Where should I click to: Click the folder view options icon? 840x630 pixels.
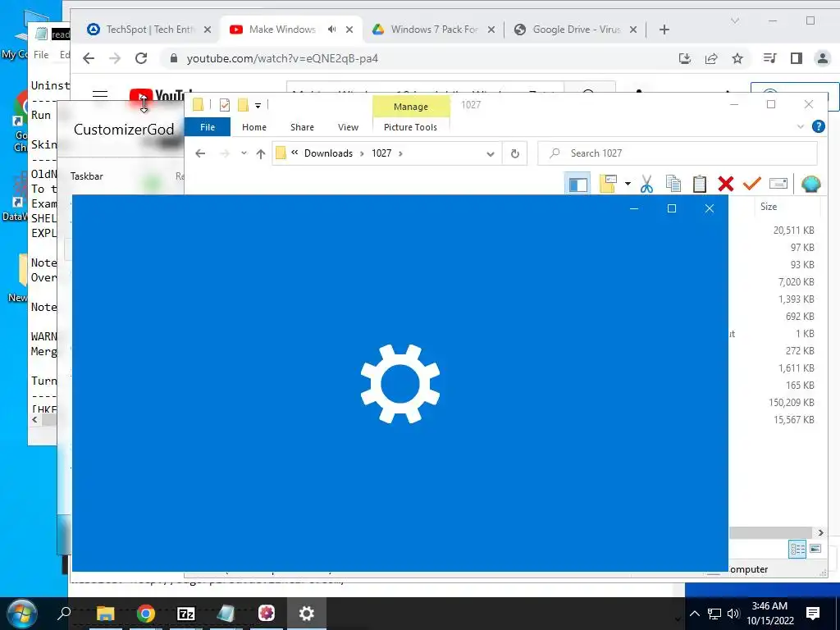(x=608, y=184)
